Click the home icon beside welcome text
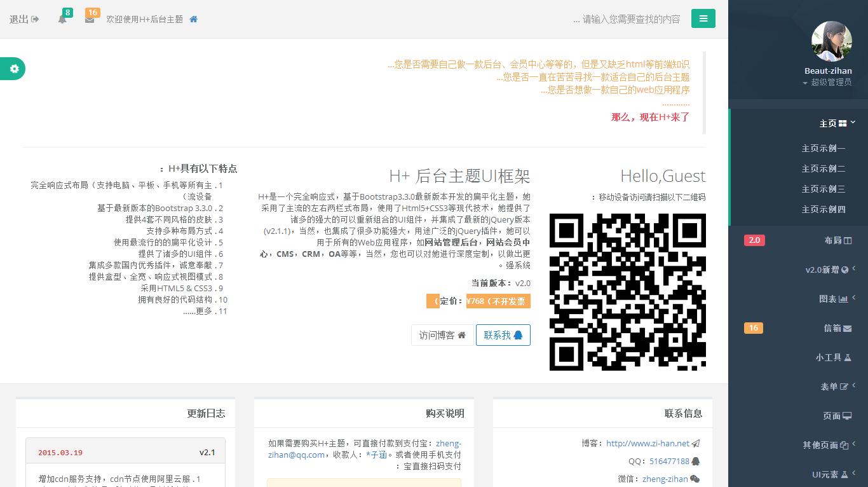Screen dimensions: 868x487 point(194,19)
